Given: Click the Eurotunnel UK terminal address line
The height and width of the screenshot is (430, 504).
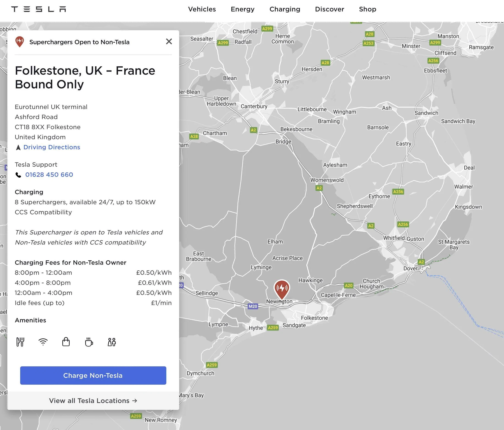Looking at the screenshot, I should click(51, 107).
